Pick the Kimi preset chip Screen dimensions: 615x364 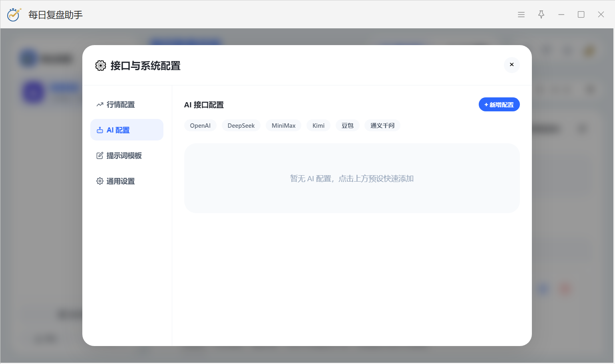(318, 126)
